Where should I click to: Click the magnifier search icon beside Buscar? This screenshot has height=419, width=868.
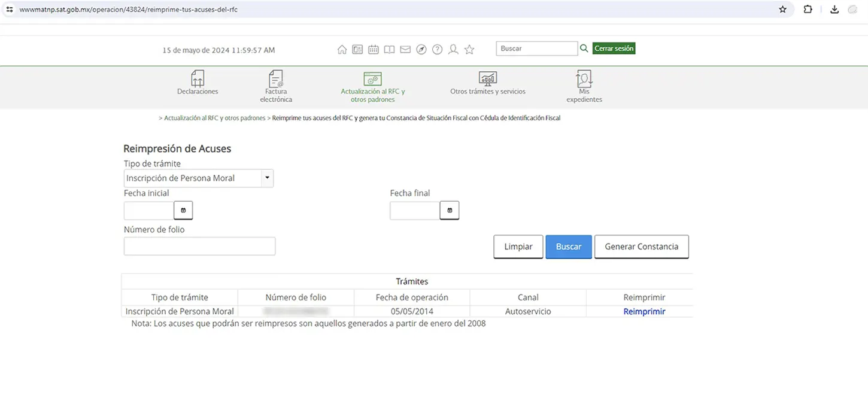584,48
